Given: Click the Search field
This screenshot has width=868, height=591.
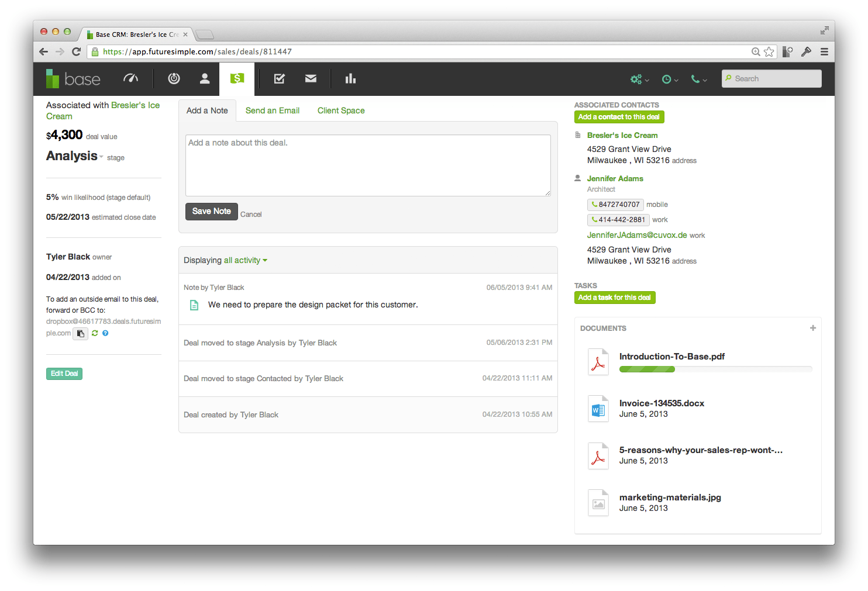Looking at the screenshot, I should click(x=771, y=78).
